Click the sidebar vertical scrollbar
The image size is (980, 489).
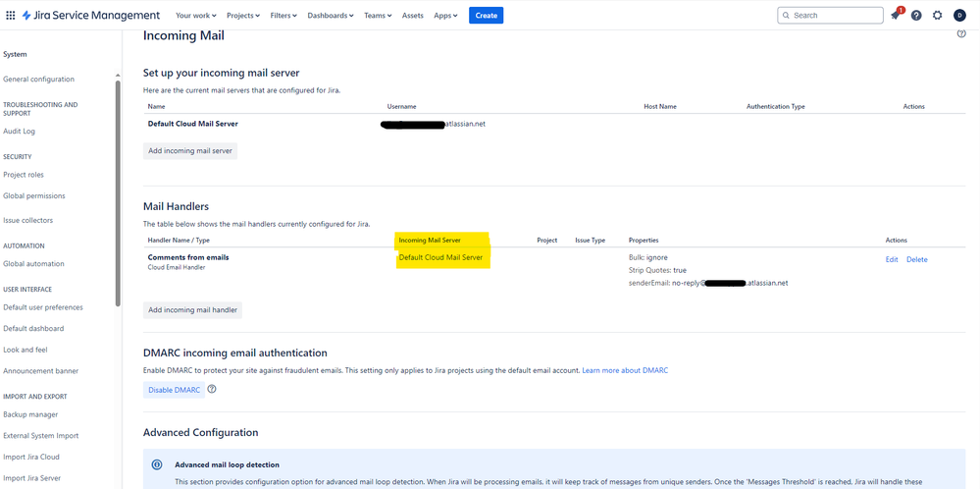pyautogui.click(x=118, y=193)
